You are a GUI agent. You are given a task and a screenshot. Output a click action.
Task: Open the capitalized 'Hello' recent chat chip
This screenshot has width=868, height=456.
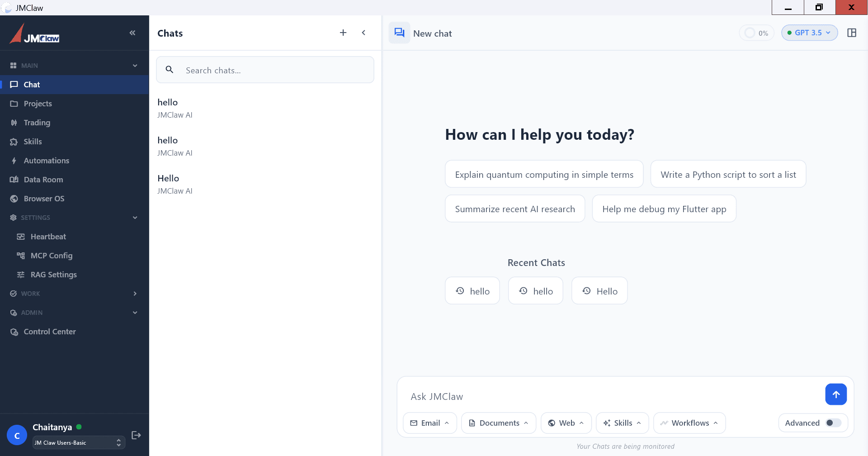(599, 291)
